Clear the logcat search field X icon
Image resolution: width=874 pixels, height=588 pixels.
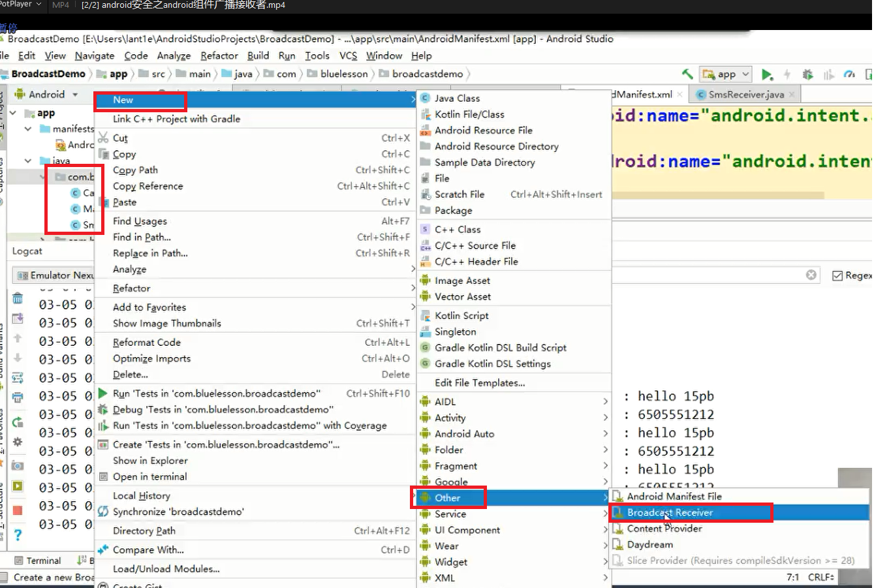coord(811,275)
